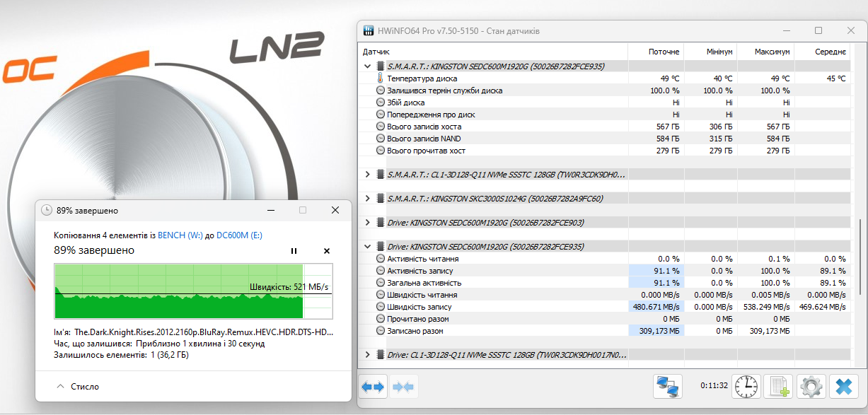Pause the file copy operation

click(x=294, y=251)
